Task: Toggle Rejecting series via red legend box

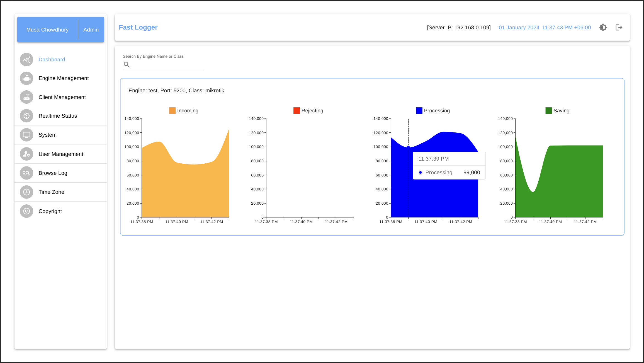Action: pyautogui.click(x=297, y=111)
